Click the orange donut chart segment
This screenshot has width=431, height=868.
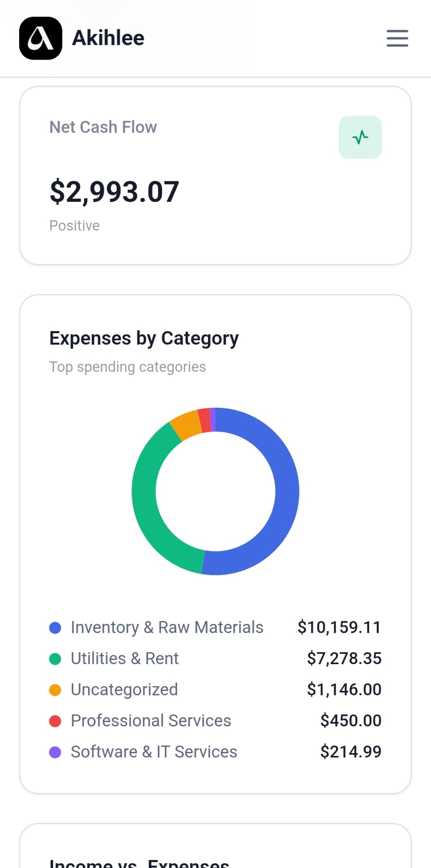[186, 426]
